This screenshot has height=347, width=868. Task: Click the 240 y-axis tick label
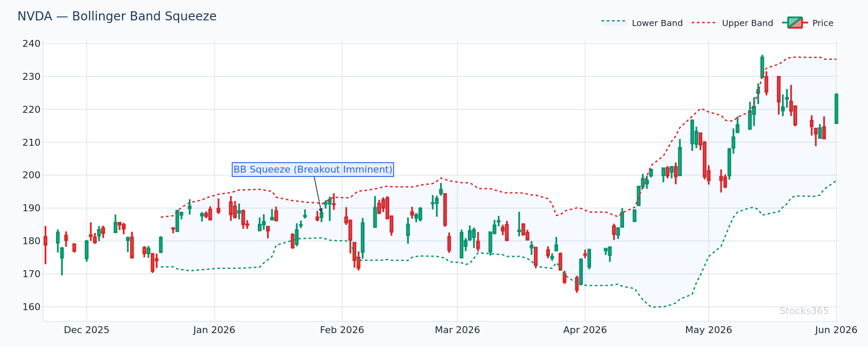[x=31, y=44]
